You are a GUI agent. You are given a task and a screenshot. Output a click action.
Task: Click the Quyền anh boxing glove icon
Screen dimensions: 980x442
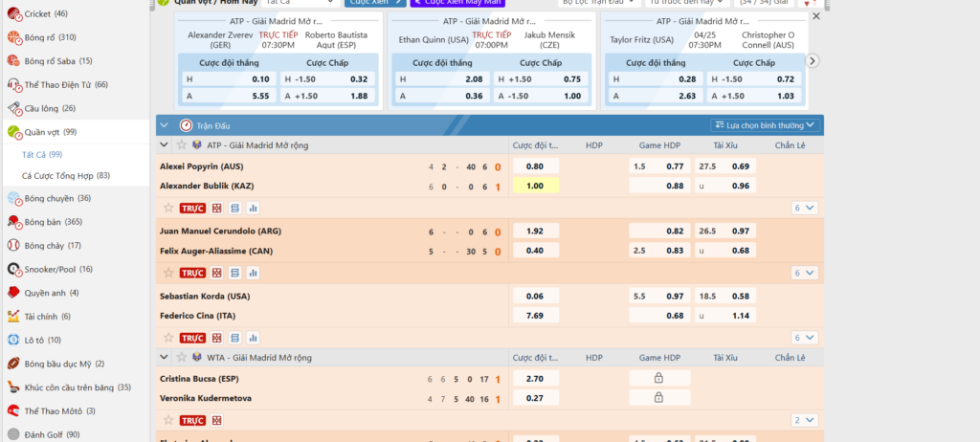[13, 293]
